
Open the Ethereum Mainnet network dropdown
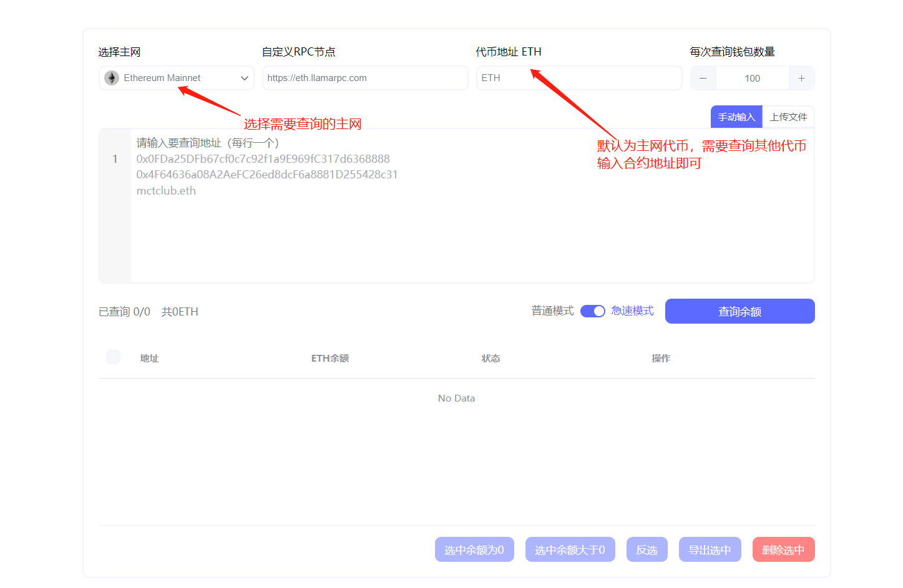(x=176, y=77)
